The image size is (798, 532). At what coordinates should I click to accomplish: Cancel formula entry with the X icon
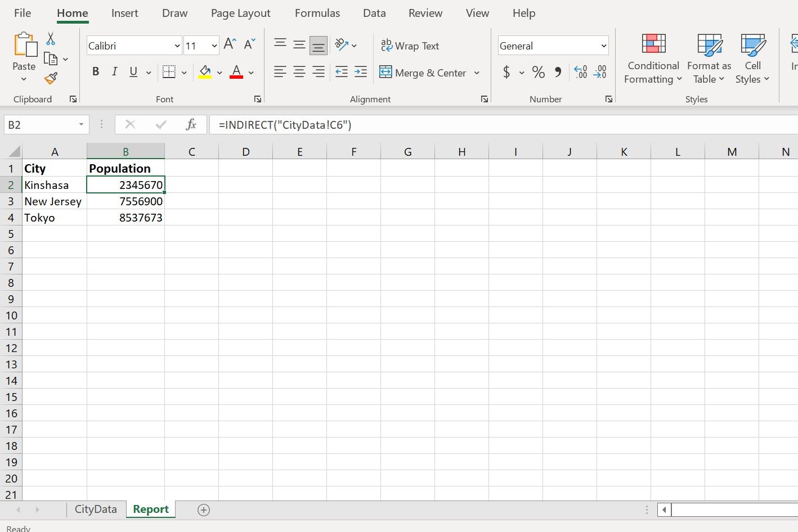click(x=130, y=124)
